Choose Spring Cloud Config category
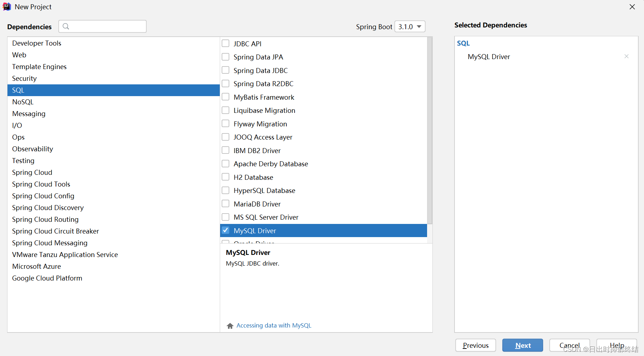 pos(113,196)
